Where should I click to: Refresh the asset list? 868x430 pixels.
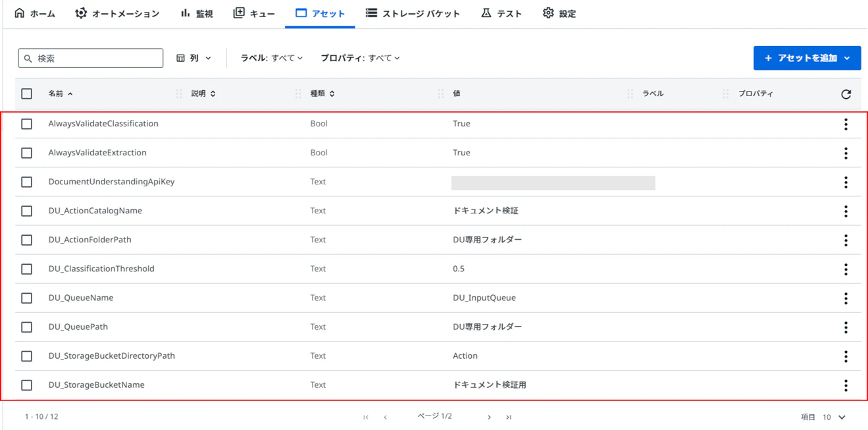pyautogui.click(x=846, y=94)
